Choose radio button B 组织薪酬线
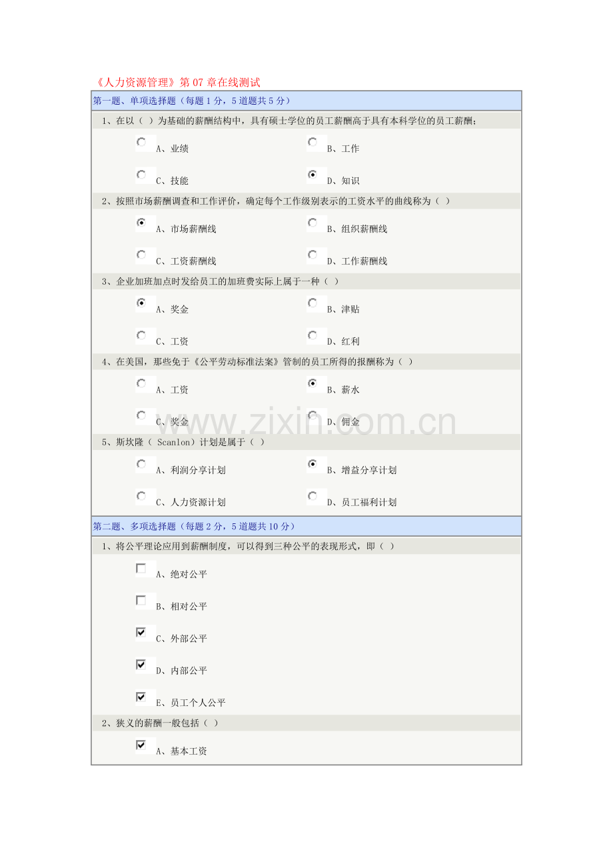Viewport: 613px width, 868px height. coord(312,223)
